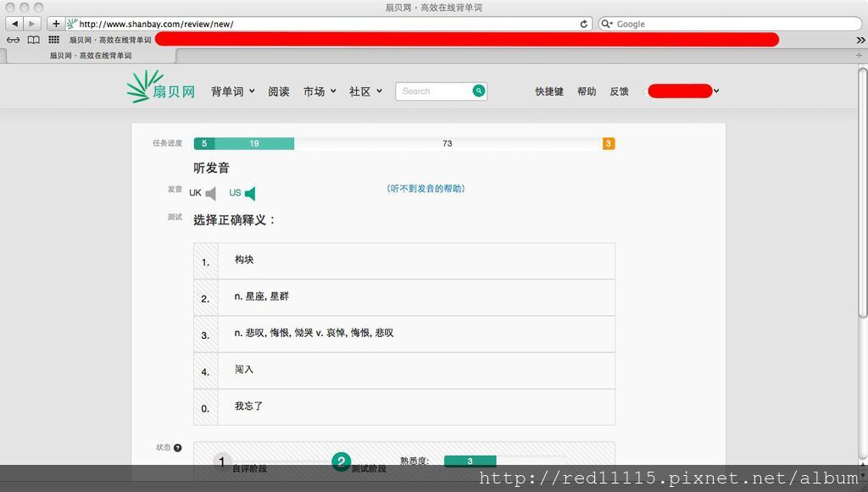
Task: Open Reading List glasses icon
Action: (x=14, y=40)
